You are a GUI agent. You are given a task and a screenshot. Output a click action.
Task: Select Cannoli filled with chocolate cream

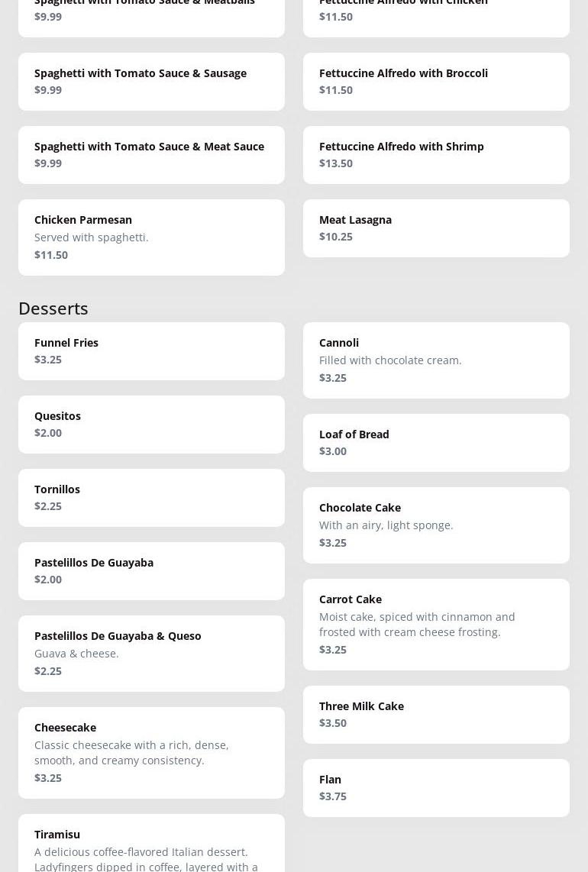coord(436,360)
